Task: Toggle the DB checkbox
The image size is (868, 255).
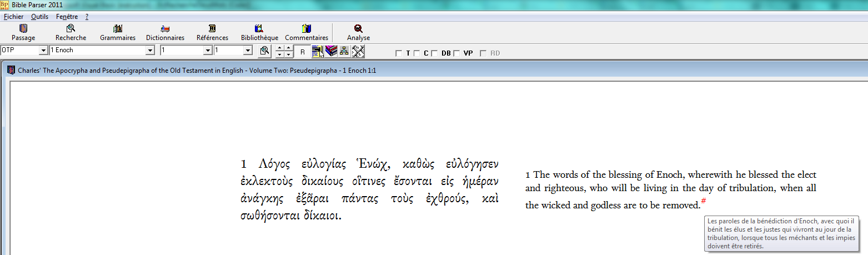Action: (434, 53)
